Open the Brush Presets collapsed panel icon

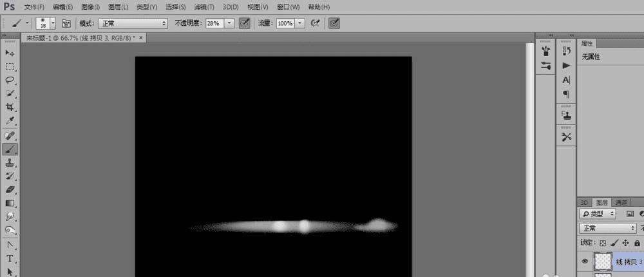coord(545,65)
